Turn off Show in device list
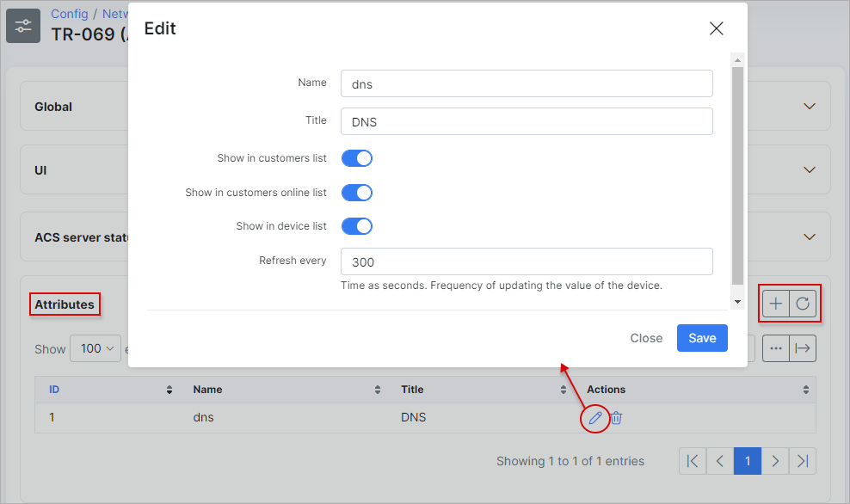The image size is (850, 504). (x=357, y=226)
